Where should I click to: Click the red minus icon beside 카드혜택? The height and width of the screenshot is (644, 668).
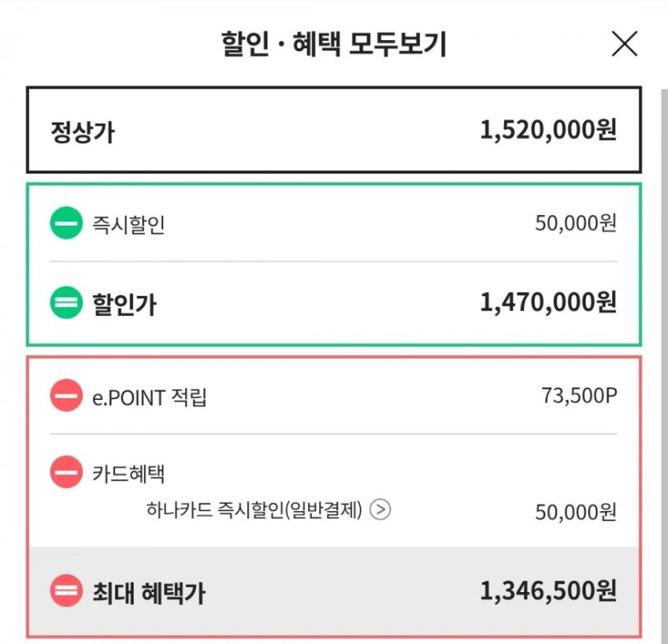66,473
